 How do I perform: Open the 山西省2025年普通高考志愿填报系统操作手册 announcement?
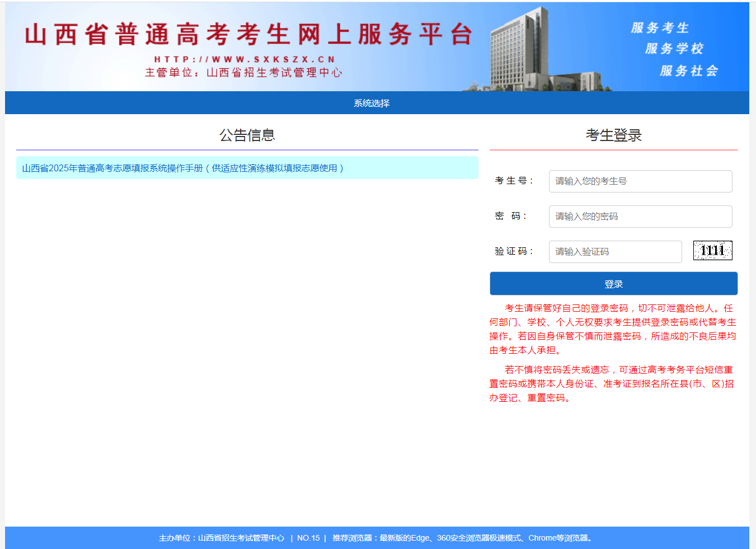(x=182, y=168)
